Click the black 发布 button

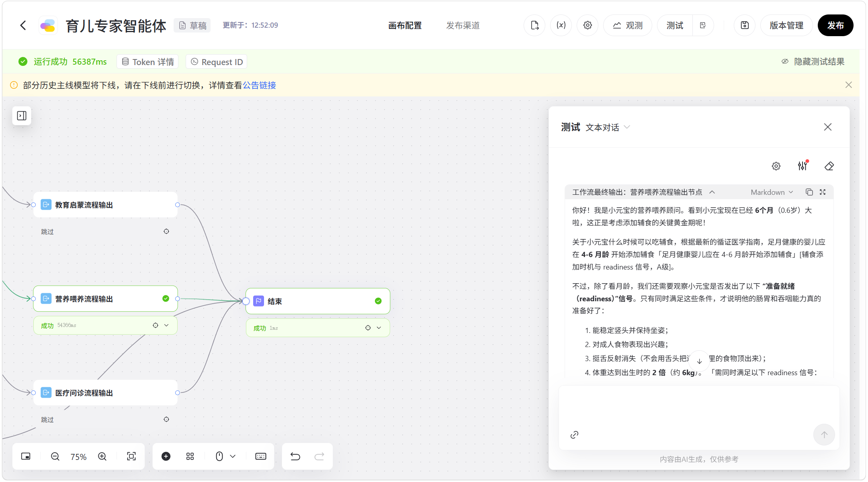pyautogui.click(x=835, y=25)
